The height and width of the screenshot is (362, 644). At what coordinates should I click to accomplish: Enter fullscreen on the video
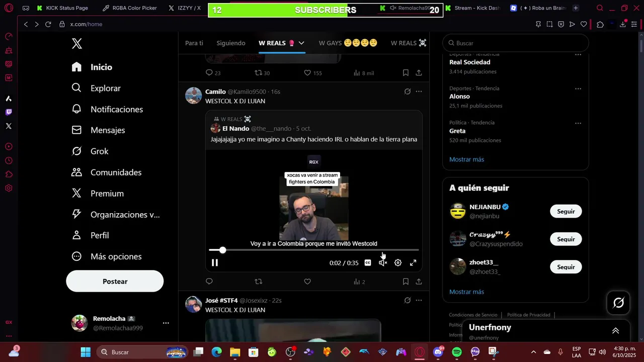point(413,262)
